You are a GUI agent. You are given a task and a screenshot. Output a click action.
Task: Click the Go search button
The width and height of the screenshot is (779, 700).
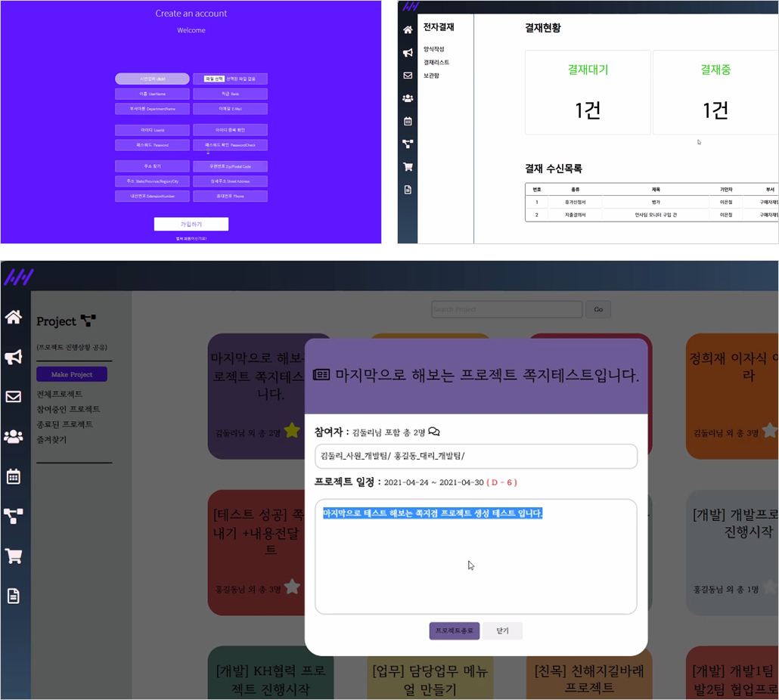(x=598, y=309)
